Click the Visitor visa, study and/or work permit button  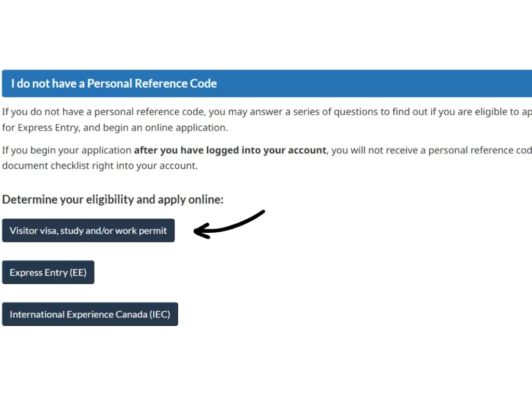88,231
